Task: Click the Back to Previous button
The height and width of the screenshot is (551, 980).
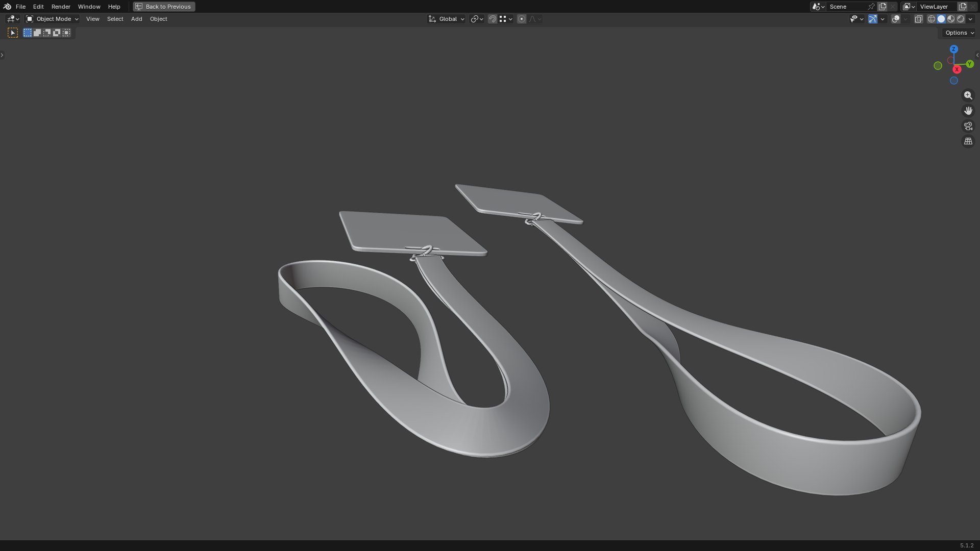Action: (164, 7)
